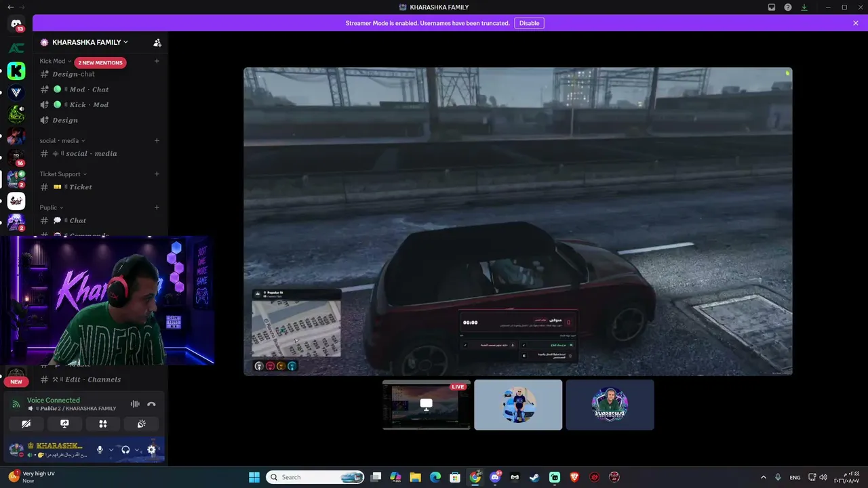This screenshot has width=868, height=488.
Task: Jump to 2 NEW MENTIONS
Action: [x=100, y=62]
